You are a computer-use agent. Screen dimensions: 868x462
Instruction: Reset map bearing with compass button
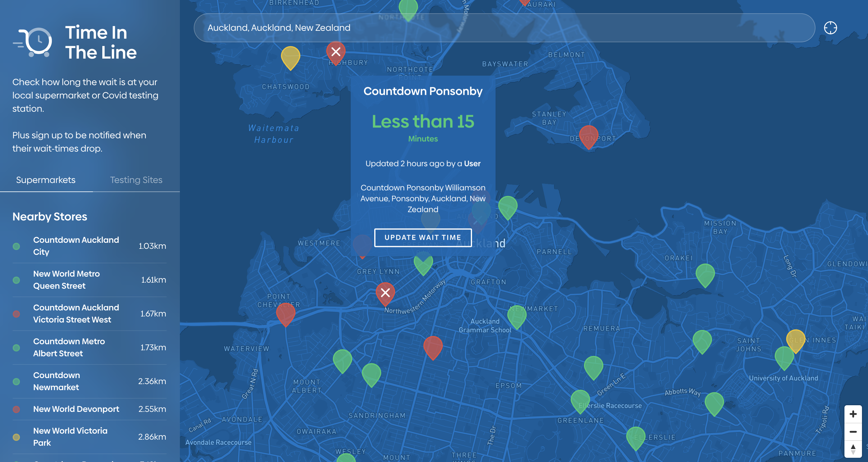pos(853,449)
